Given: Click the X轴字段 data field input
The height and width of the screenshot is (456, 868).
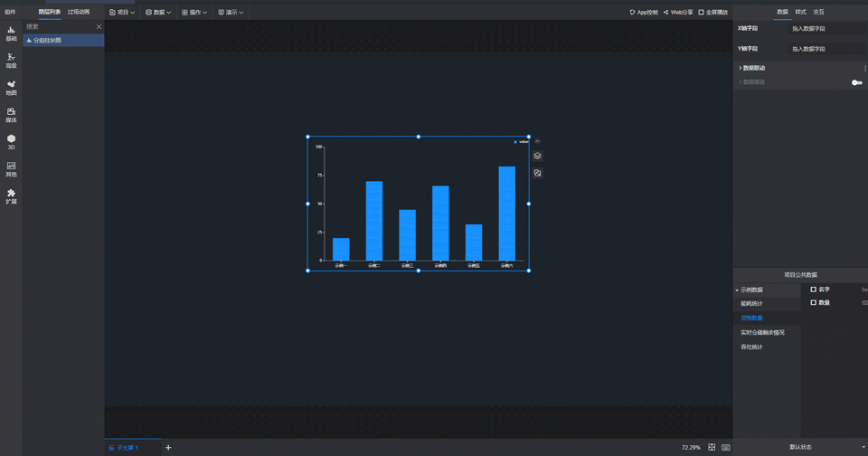Looking at the screenshot, I should coord(826,28).
